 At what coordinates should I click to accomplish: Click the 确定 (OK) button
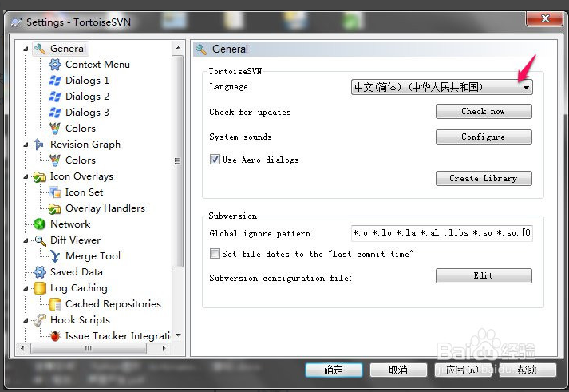[x=334, y=370]
